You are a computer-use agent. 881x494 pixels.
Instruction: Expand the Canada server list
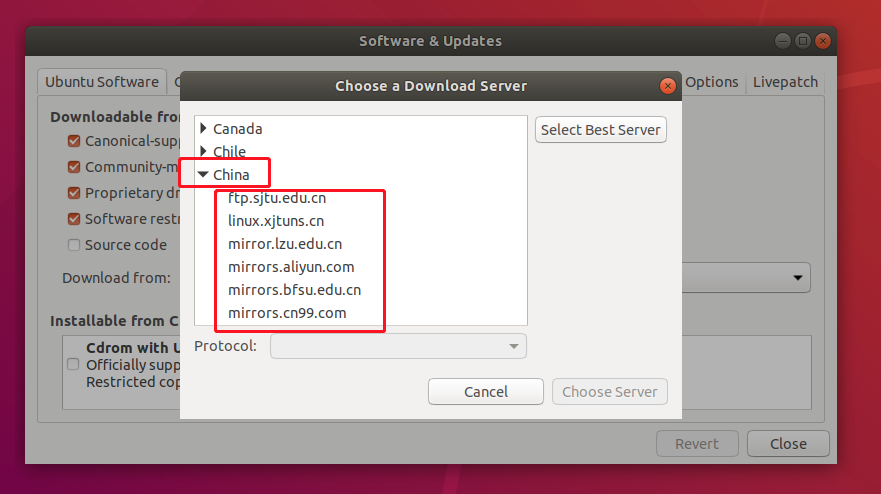click(x=203, y=129)
